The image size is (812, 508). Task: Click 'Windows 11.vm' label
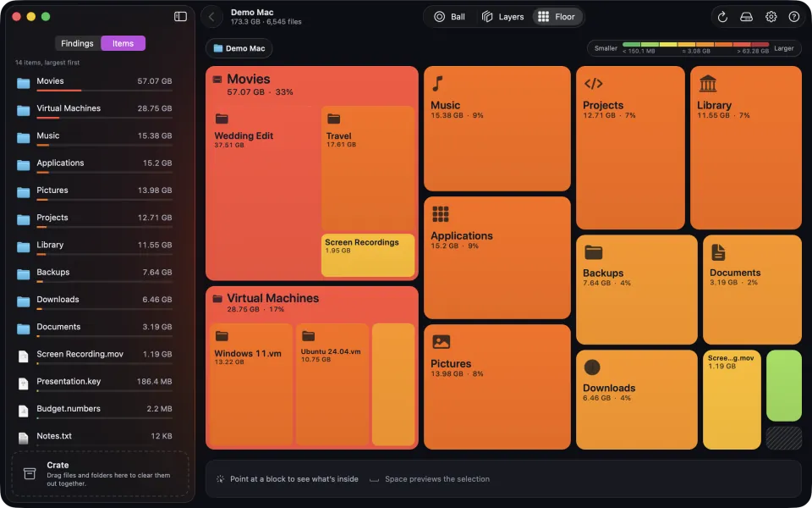tap(248, 354)
